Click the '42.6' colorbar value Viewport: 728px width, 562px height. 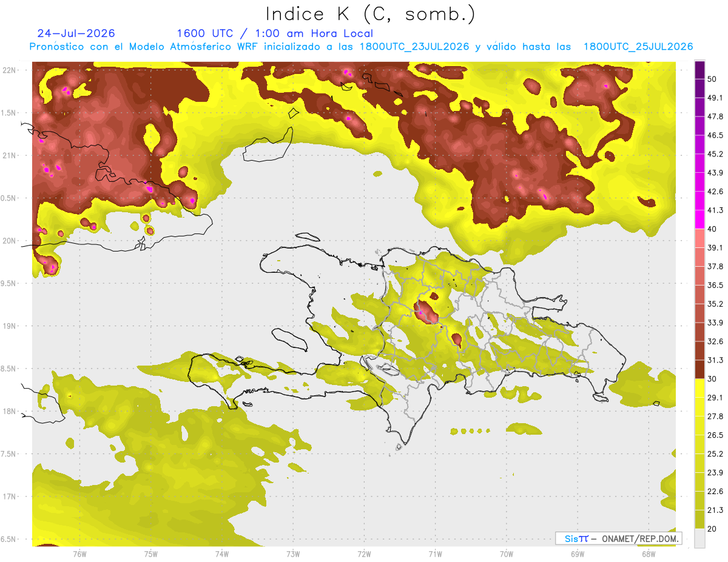[x=715, y=192]
